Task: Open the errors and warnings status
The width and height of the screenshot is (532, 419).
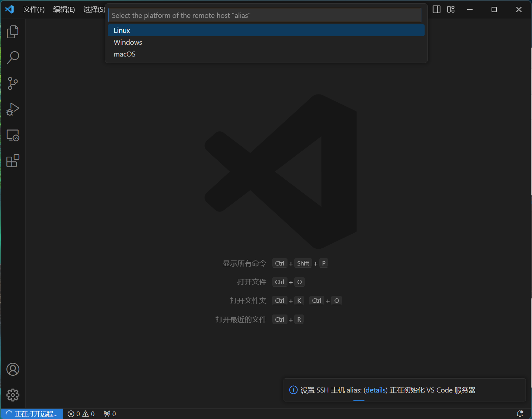Action: tap(81, 414)
